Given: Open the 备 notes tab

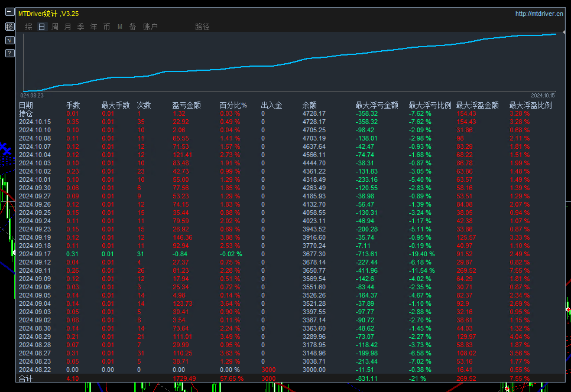Looking at the screenshot, I should 132,27.
